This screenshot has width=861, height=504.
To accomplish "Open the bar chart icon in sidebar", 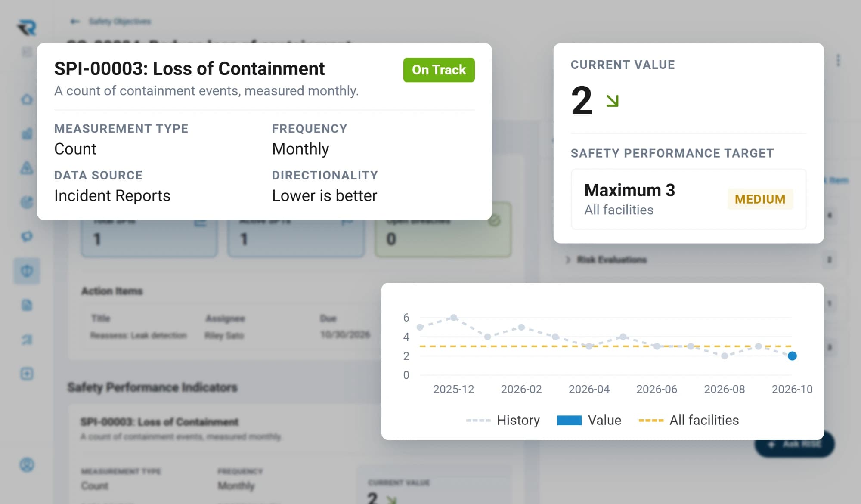I will [27, 133].
